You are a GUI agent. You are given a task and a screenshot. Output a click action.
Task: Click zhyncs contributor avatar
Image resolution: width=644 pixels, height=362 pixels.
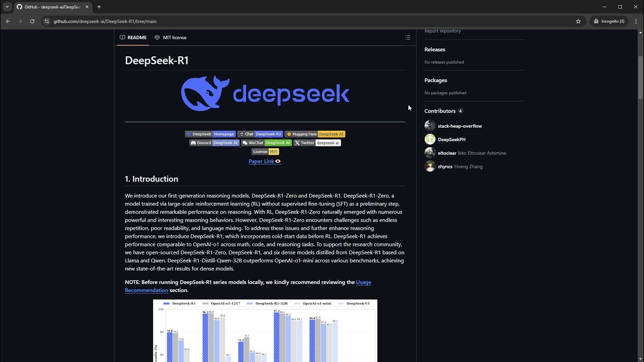pyautogui.click(x=430, y=166)
